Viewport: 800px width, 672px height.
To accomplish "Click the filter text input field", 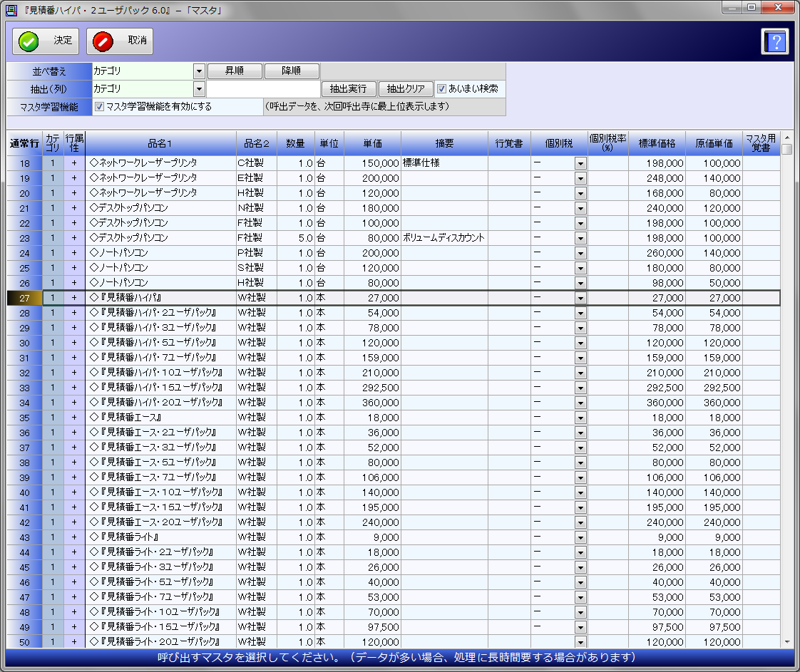I will (x=263, y=88).
